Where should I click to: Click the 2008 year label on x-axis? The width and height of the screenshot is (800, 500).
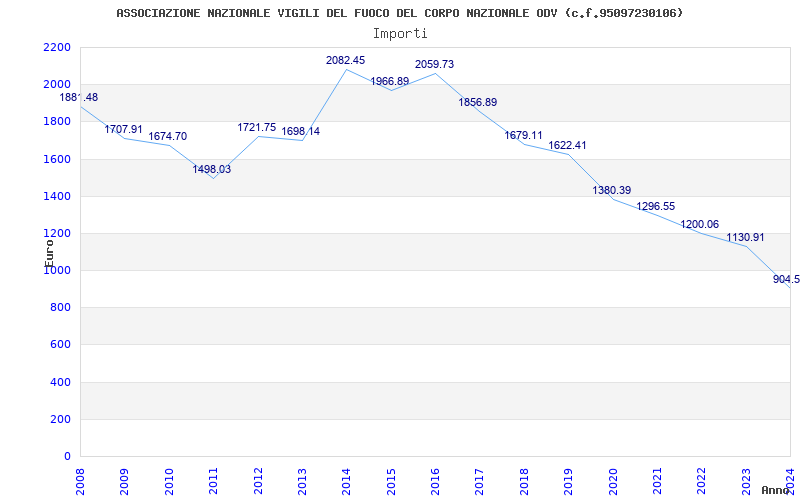[x=81, y=481]
